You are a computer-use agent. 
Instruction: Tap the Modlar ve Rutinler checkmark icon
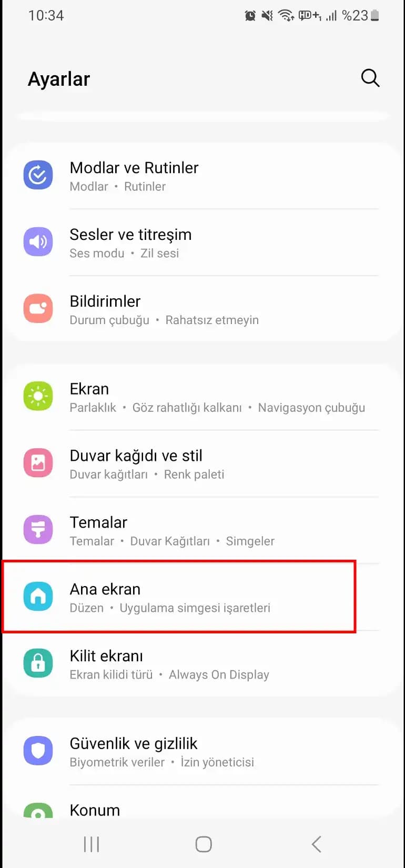coord(38,175)
